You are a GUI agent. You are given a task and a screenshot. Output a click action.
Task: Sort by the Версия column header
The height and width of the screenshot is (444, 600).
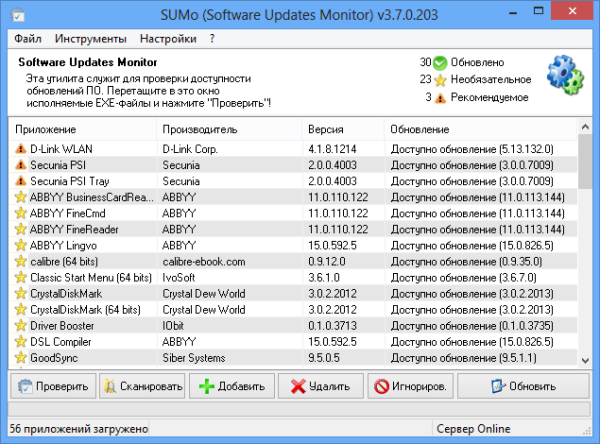click(343, 129)
